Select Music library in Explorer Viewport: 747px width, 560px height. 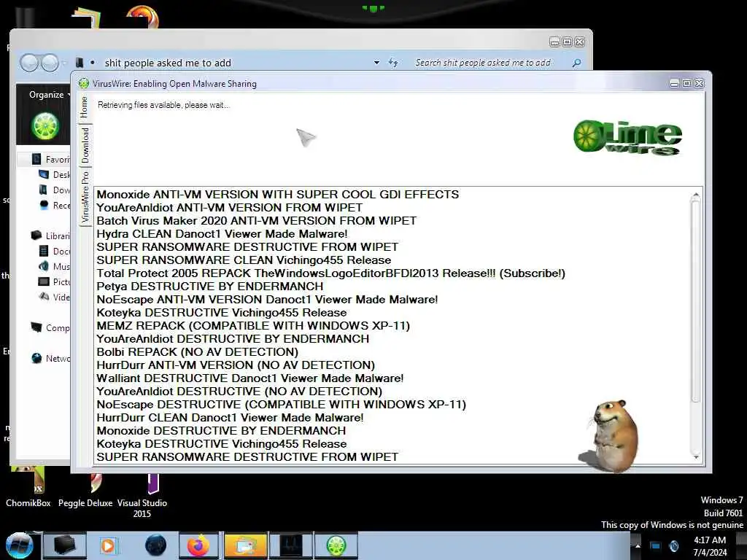click(x=54, y=266)
